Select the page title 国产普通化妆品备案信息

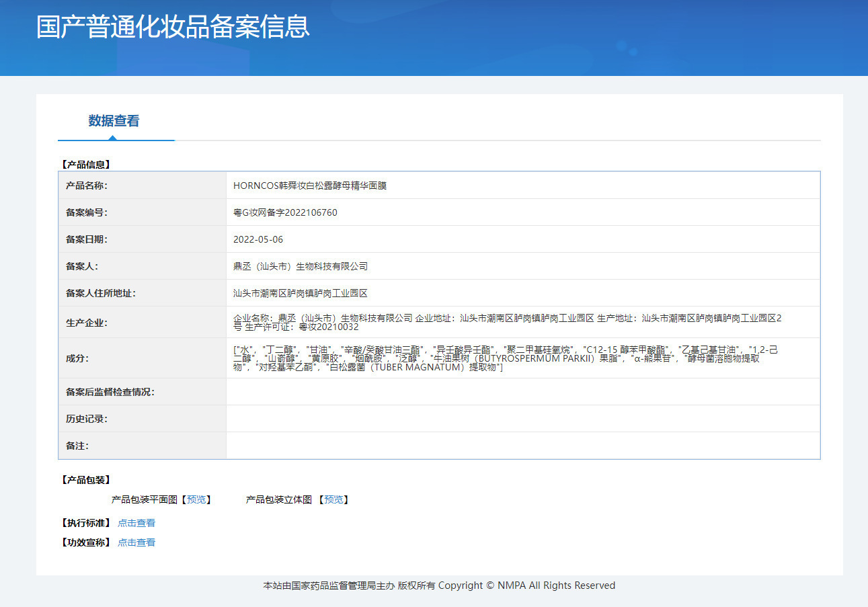pos(173,26)
